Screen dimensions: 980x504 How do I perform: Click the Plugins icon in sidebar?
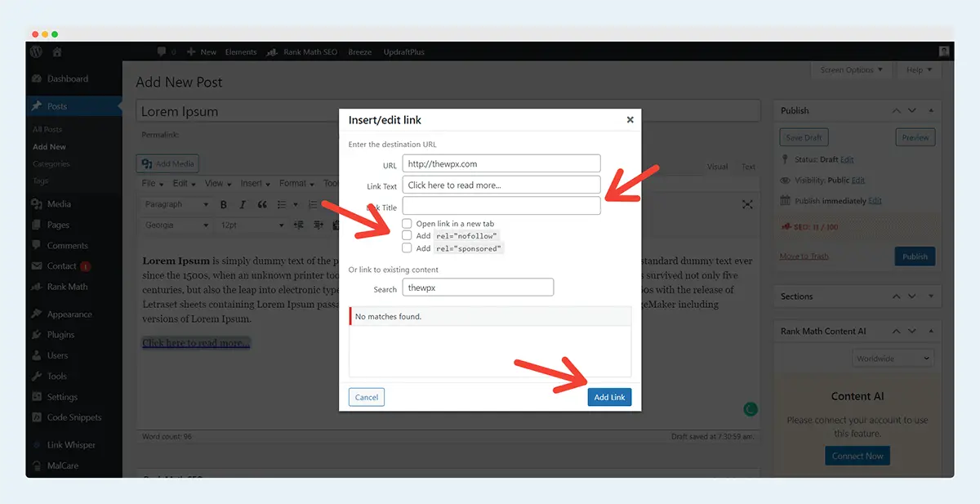click(36, 334)
